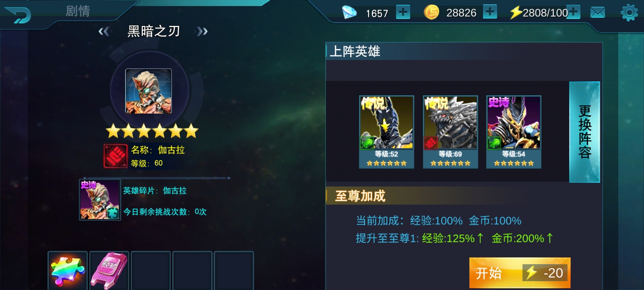
Task: Select the level 54 epic hero
Action: coord(514,132)
